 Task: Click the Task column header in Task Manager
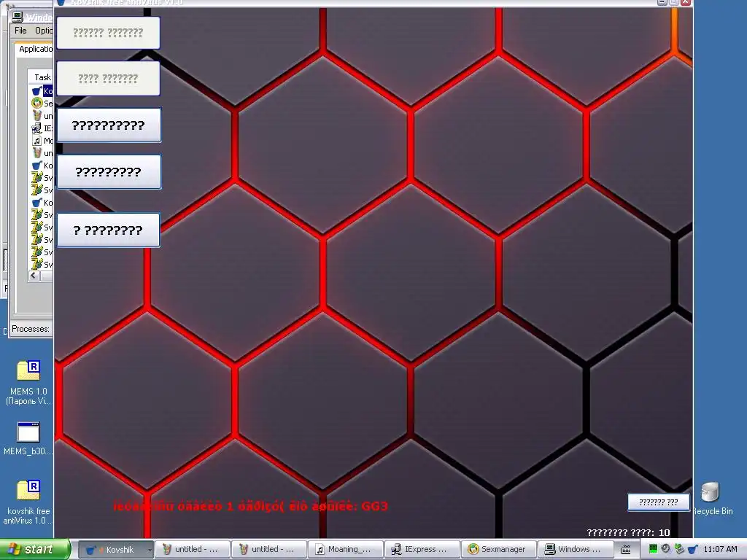(42, 77)
